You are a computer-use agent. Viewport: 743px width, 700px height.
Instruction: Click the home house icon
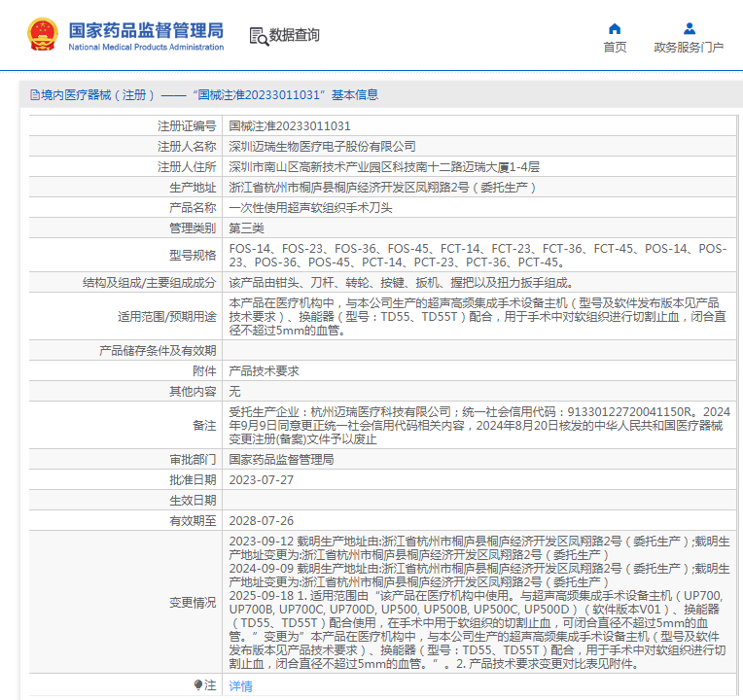pyautogui.click(x=615, y=28)
